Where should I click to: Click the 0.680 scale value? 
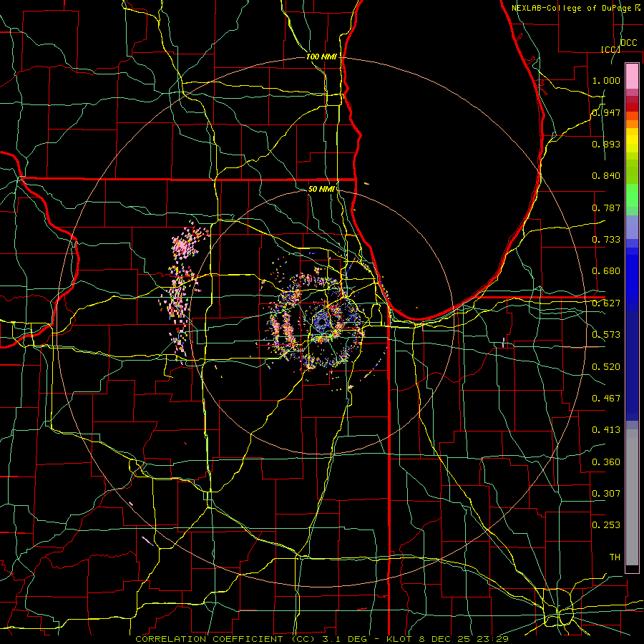pos(606,271)
